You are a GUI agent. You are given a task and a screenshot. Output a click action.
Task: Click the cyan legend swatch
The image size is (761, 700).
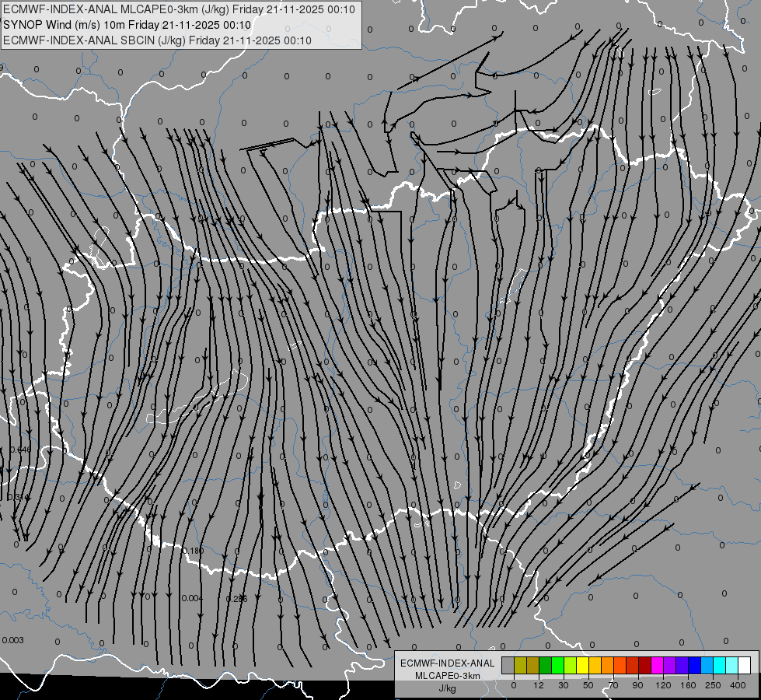point(719,666)
